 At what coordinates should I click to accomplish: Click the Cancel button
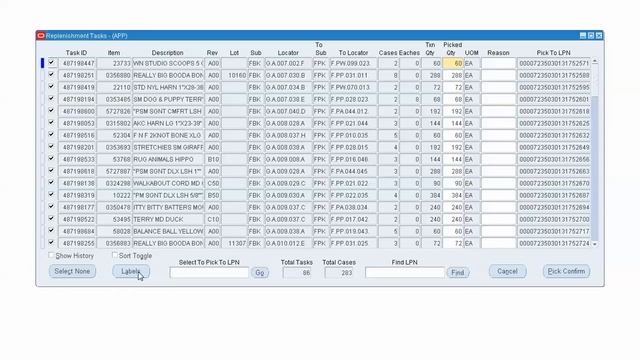(x=507, y=271)
